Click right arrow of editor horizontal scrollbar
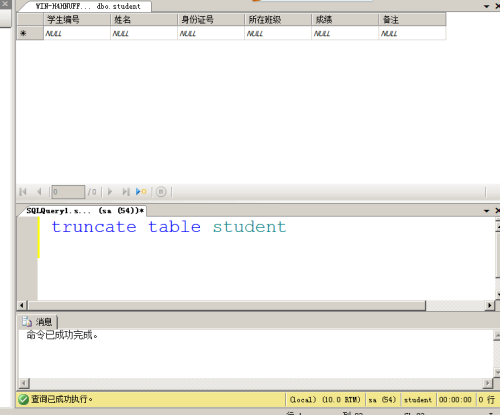Image resolution: width=500 pixels, height=415 pixels. (489, 305)
